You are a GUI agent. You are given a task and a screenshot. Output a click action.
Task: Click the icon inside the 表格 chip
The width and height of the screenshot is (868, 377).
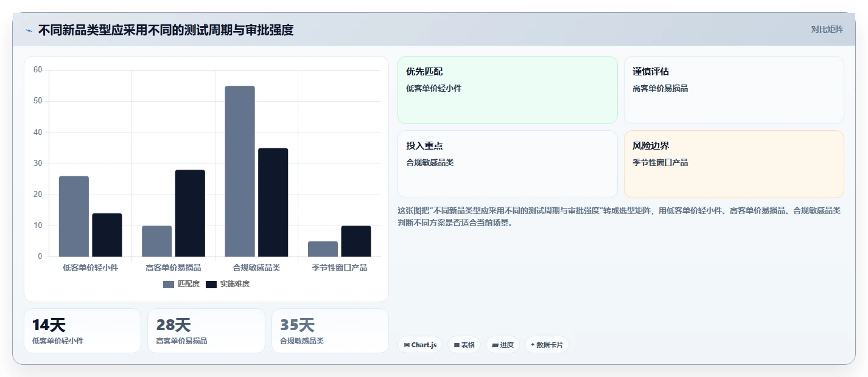[457, 345]
